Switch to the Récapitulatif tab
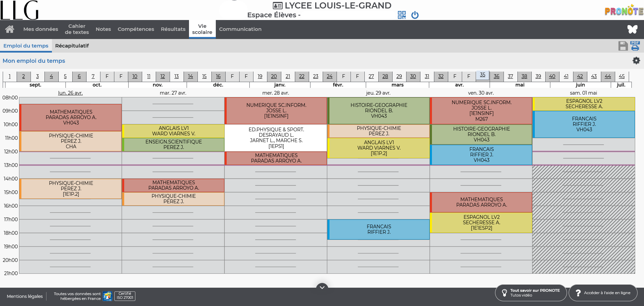644x306 pixels. pyautogui.click(x=72, y=46)
